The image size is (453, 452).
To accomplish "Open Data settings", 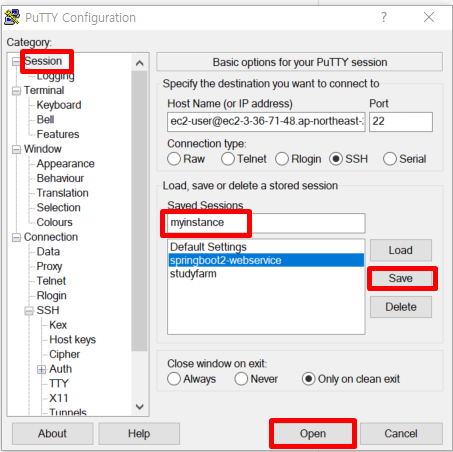I will pos(48,252).
